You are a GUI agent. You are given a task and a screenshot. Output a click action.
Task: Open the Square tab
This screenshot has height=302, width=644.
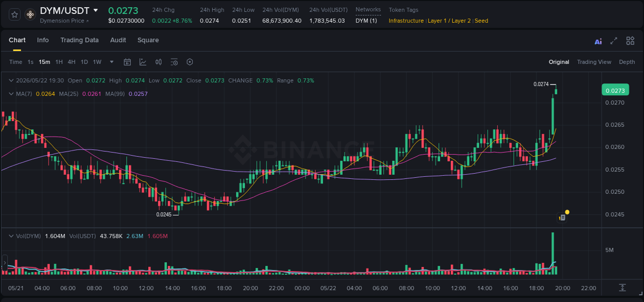[148, 40]
